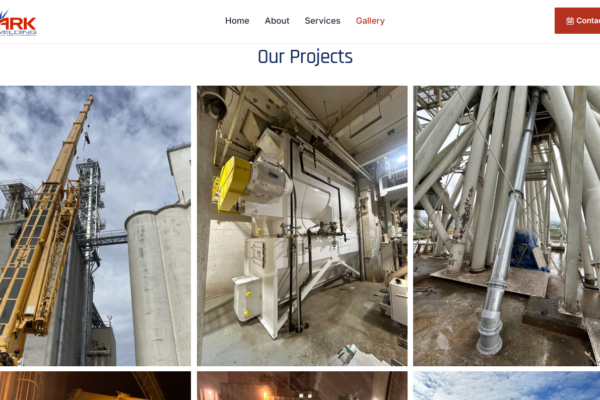Open the white machine with yellow motor photo
This screenshot has height=400, width=600.
[x=302, y=226]
